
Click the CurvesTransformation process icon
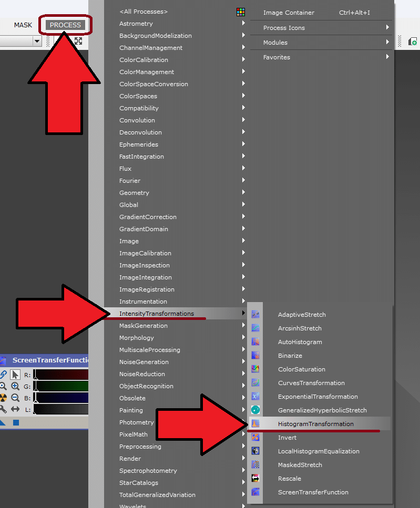[x=255, y=382]
